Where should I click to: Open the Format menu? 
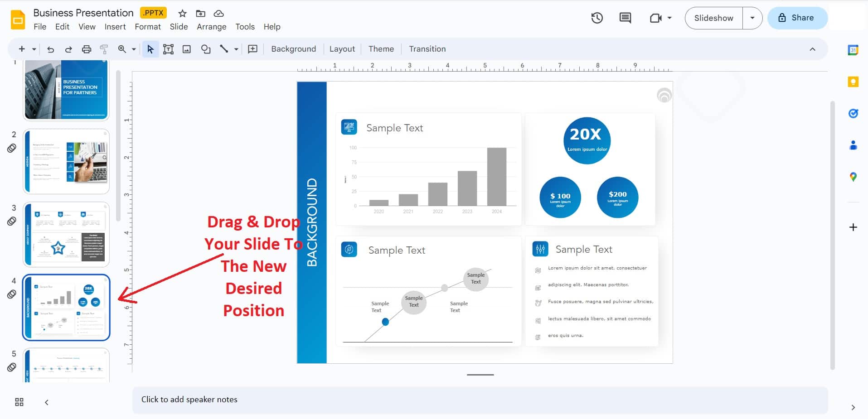click(x=148, y=27)
